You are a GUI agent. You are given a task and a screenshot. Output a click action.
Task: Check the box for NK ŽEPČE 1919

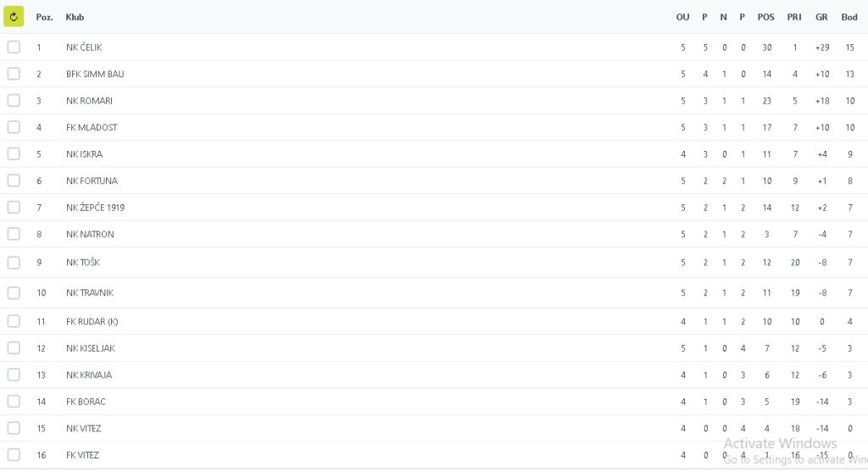14,208
